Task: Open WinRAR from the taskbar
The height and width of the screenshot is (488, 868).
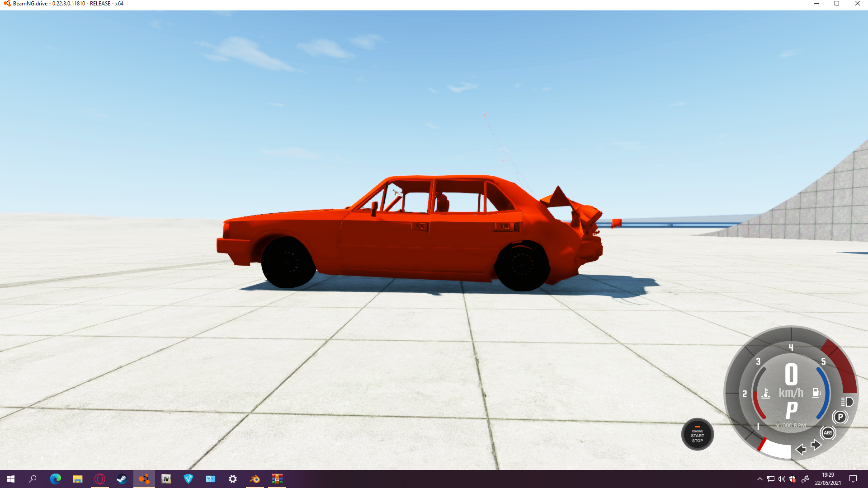Action: [x=277, y=479]
